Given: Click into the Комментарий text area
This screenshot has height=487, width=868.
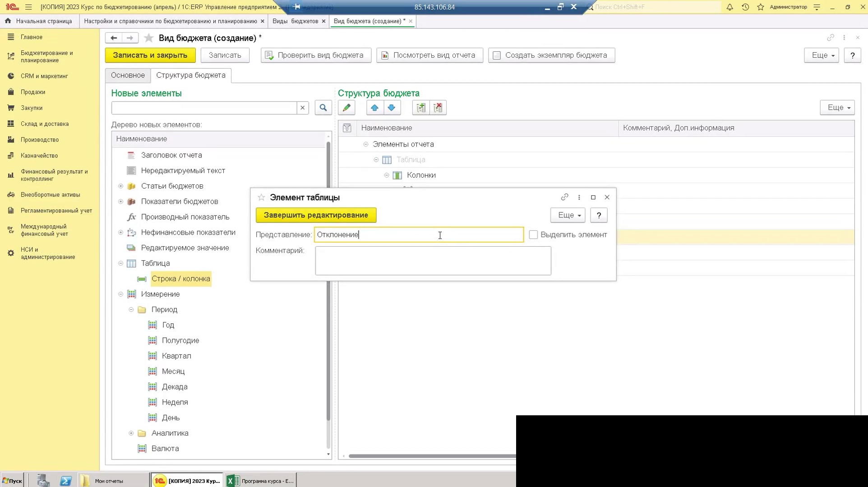Looking at the screenshot, I should 433,261.
